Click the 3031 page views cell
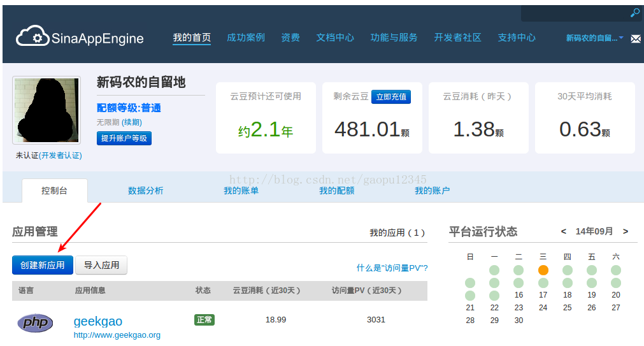 376,320
